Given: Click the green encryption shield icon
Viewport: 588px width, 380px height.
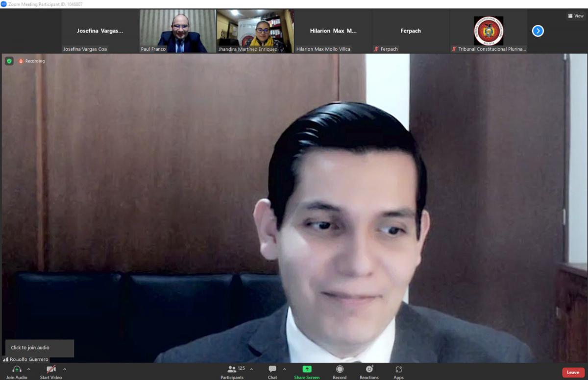Looking at the screenshot, I should [9, 61].
